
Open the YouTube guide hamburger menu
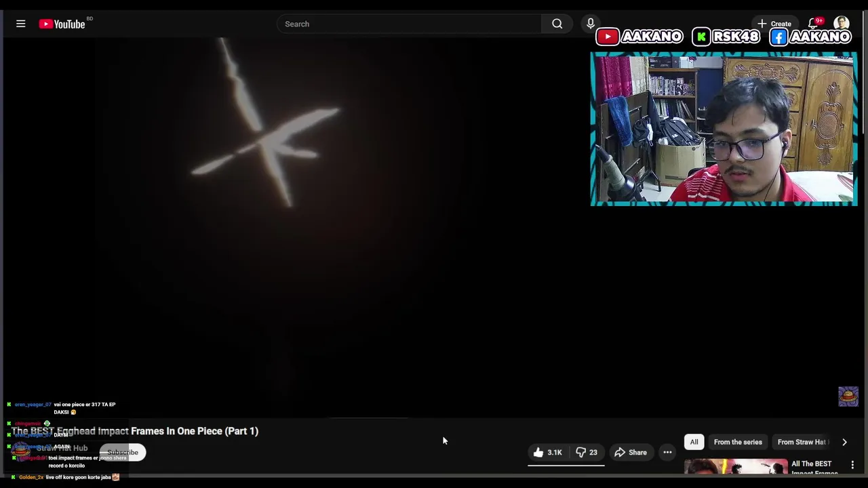[x=21, y=24]
